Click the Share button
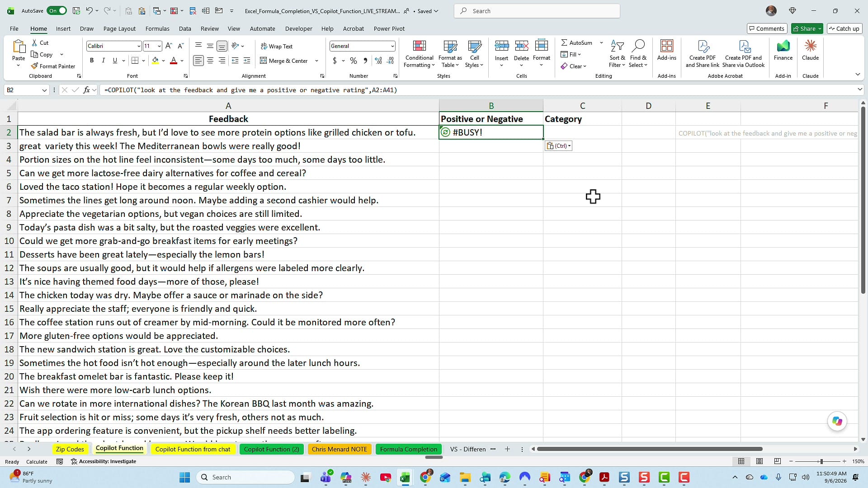 point(807,28)
